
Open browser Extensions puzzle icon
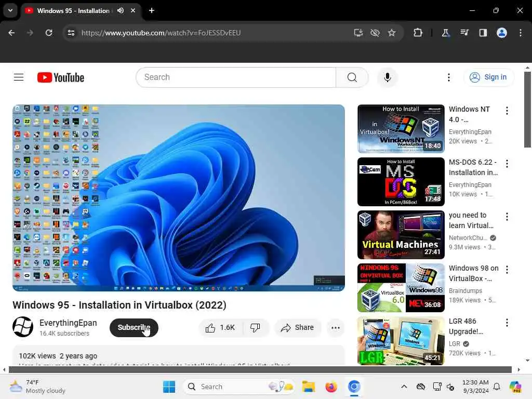[418, 33]
